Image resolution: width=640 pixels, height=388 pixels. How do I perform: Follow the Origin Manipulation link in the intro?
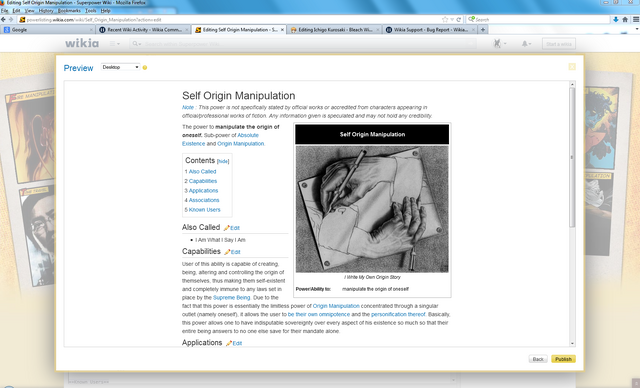point(240,144)
